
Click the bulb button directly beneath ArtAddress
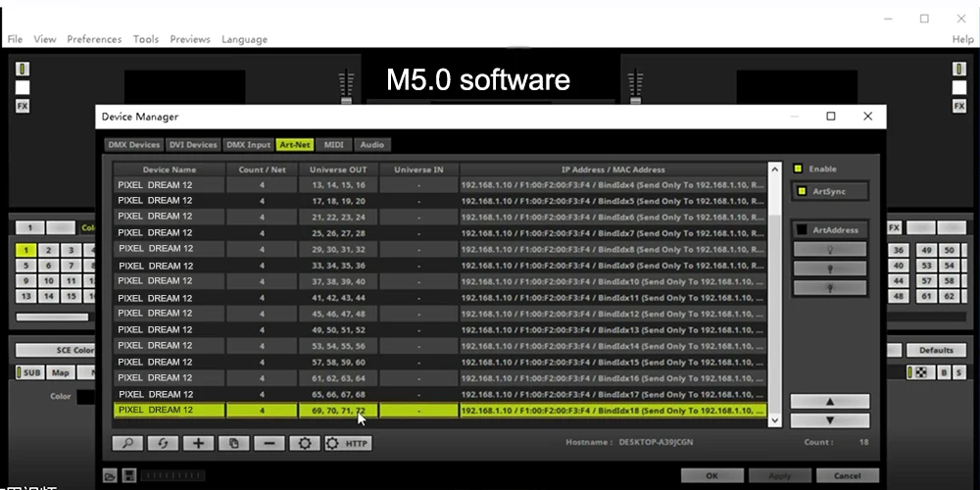tap(830, 249)
